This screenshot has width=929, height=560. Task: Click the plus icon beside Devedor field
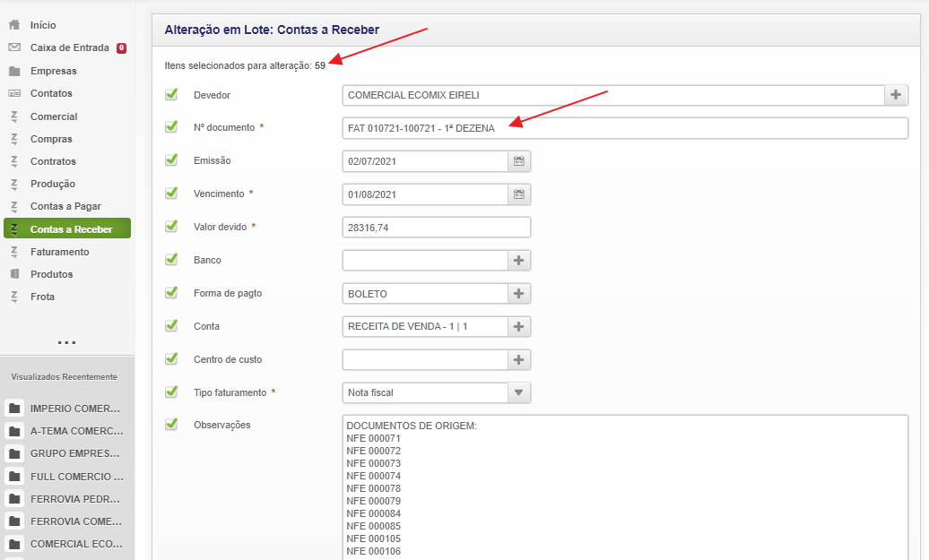(x=896, y=95)
